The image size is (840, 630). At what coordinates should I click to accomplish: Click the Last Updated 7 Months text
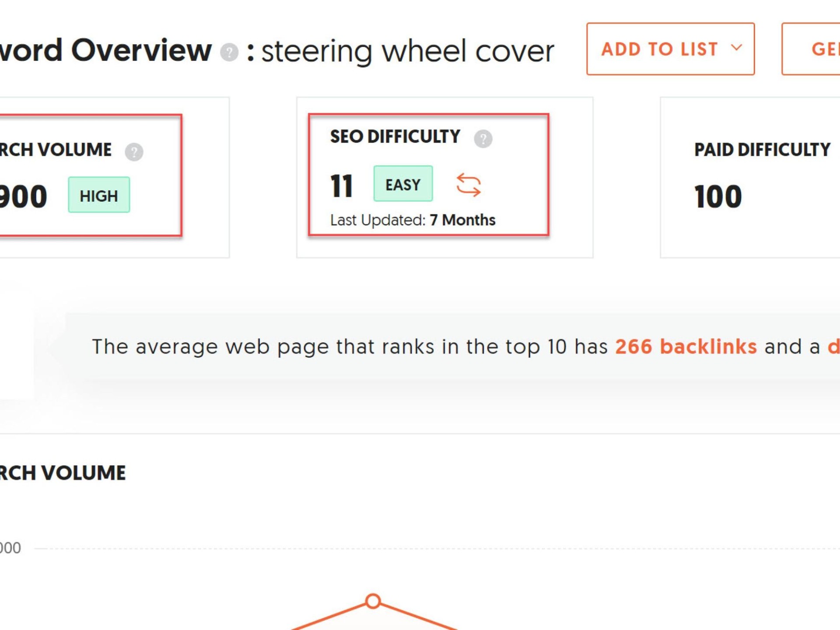click(413, 220)
